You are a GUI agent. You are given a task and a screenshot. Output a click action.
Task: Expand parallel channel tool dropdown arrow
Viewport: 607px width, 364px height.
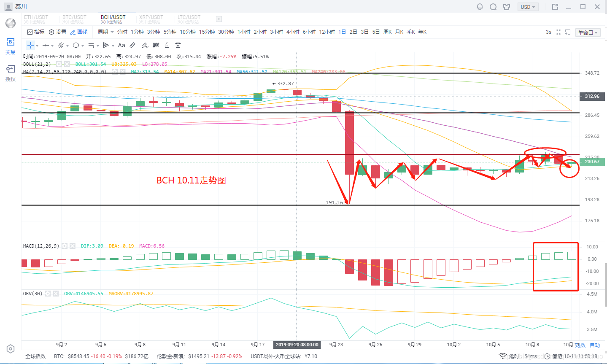click(x=67, y=46)
